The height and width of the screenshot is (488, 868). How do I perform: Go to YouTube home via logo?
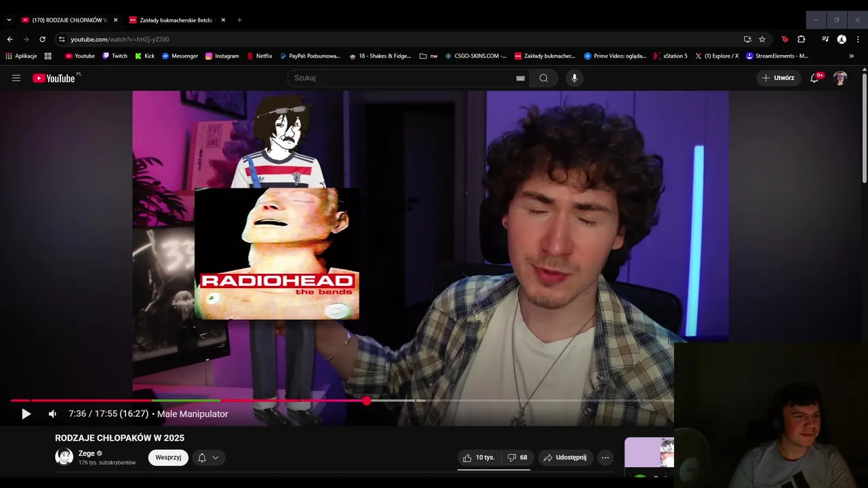click(x=54, y=78)
